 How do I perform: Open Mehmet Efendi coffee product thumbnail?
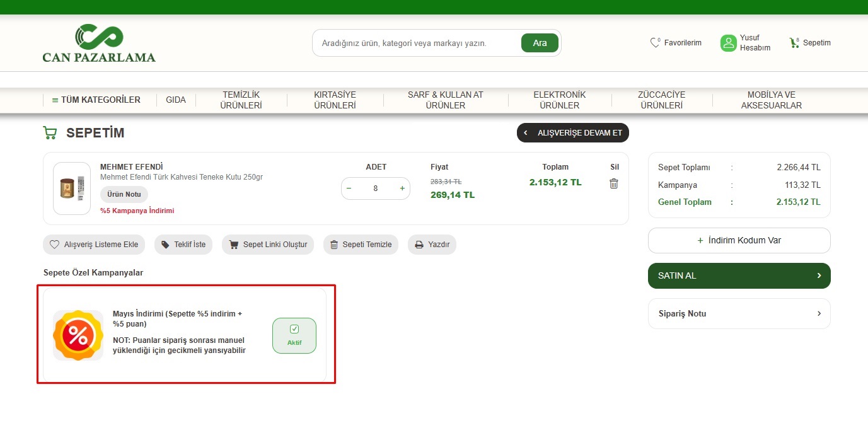[x=72, y=188]
